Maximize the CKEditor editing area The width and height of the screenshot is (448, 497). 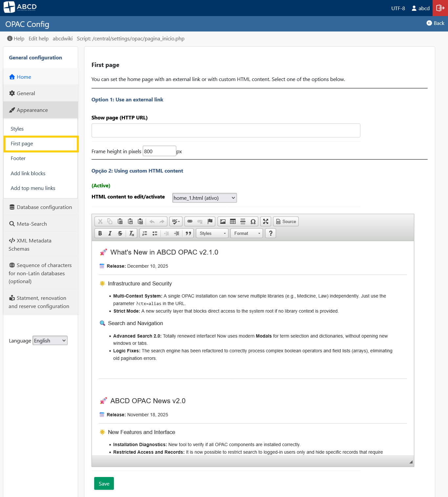point(266,221)
